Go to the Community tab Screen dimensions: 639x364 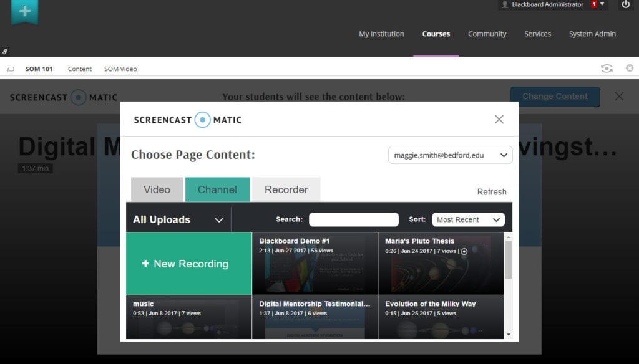487,34
